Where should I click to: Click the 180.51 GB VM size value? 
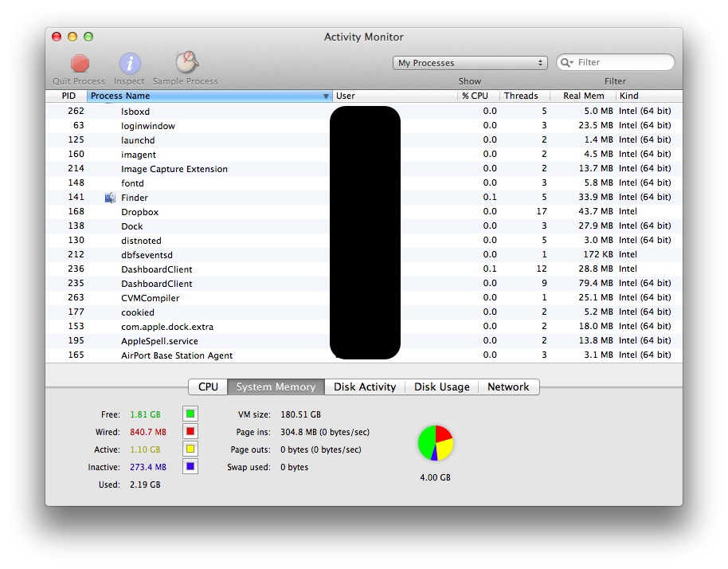[x=300, y=414]
